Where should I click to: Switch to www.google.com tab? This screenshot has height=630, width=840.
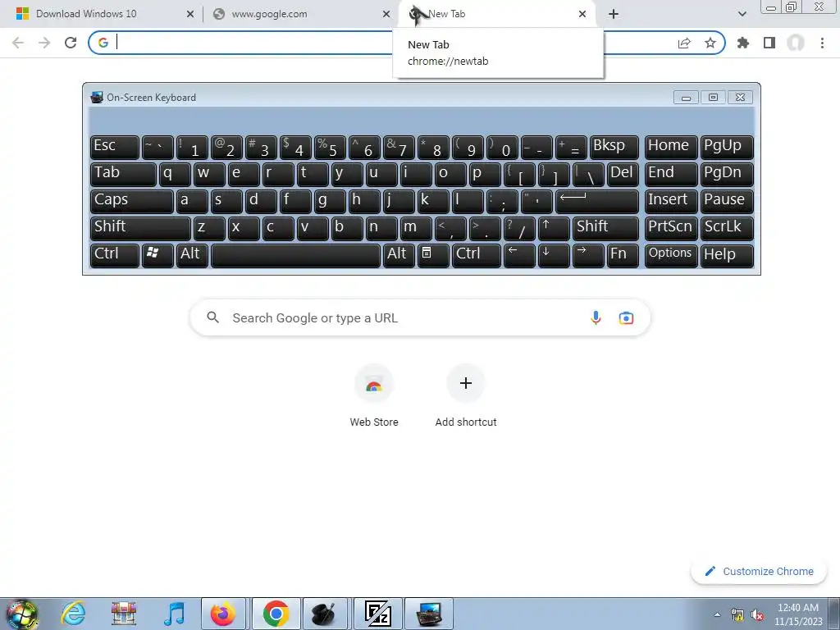click(x=300, y=14)
